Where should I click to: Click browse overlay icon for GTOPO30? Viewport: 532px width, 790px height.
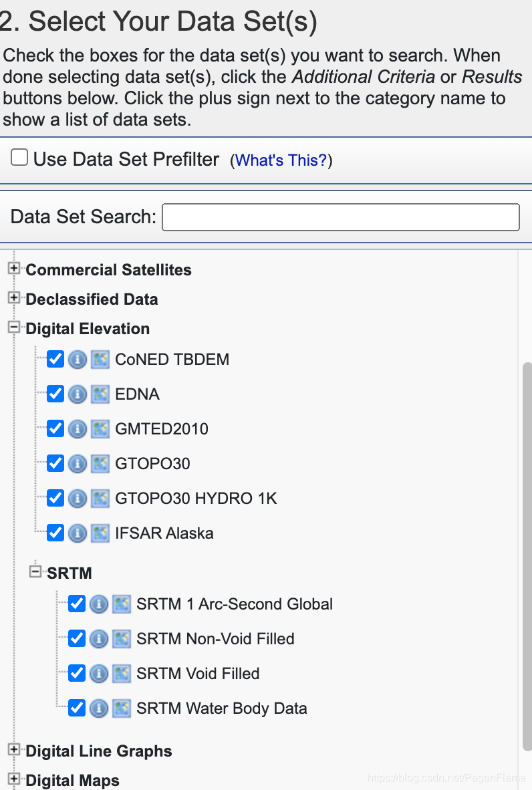click(100, 464)
